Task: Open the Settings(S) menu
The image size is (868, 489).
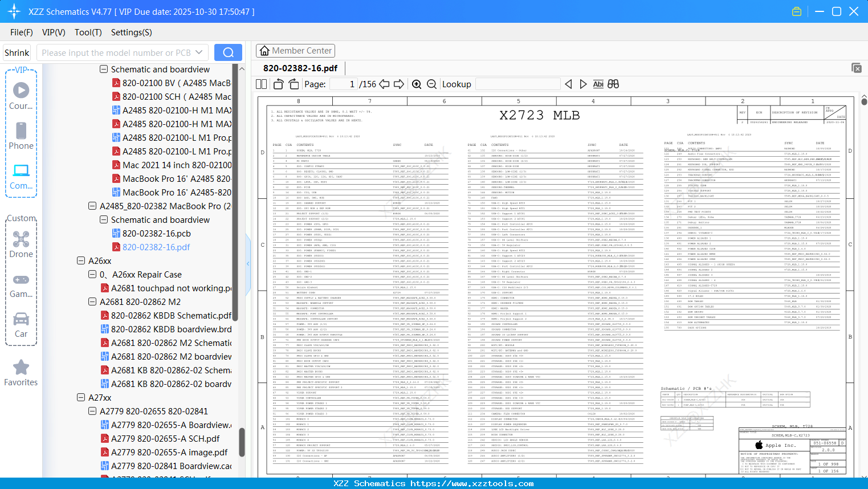Action: pos(132,32)
